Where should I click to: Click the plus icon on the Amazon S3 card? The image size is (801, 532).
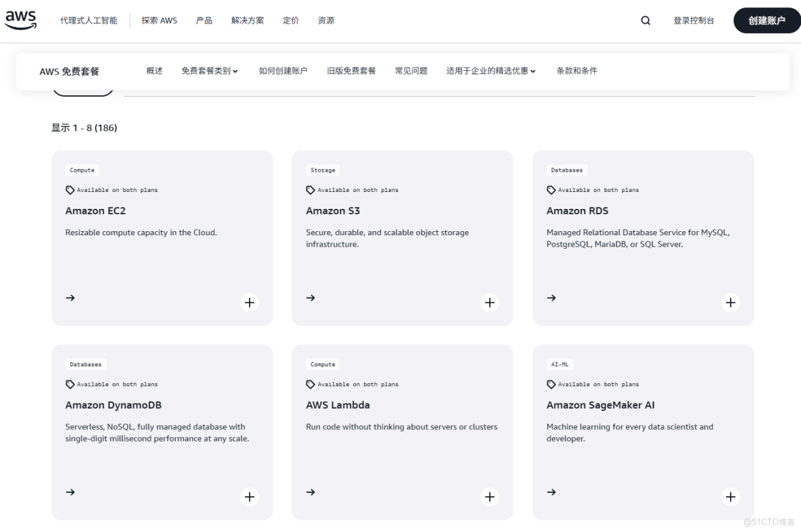490,302
